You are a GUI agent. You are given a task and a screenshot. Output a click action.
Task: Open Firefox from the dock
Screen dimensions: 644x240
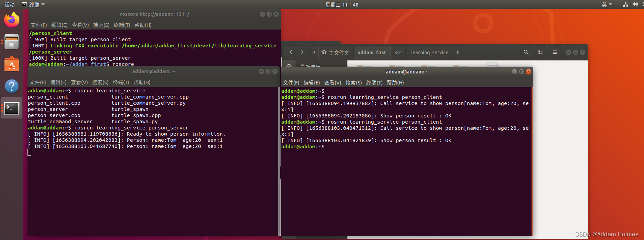click(x=12, y=20)
